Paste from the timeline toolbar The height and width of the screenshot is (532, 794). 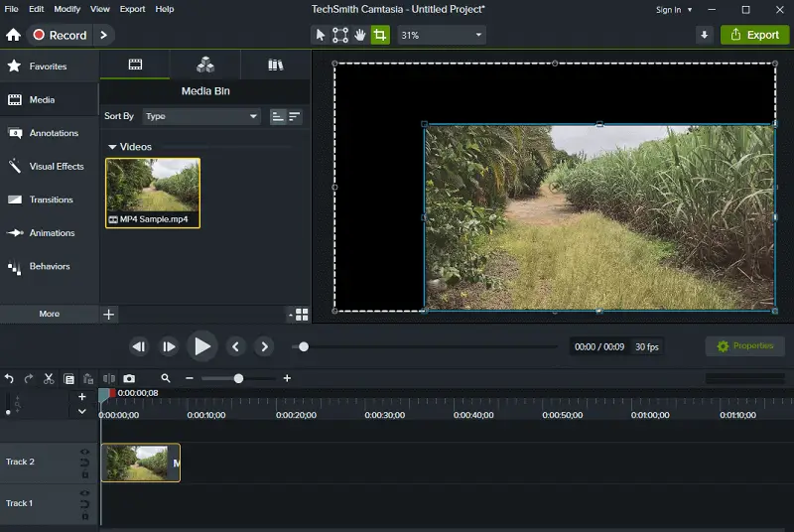[88, 378]
